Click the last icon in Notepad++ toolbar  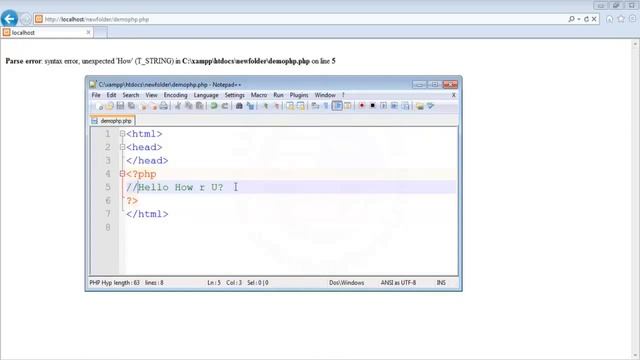tap(431, 106)
